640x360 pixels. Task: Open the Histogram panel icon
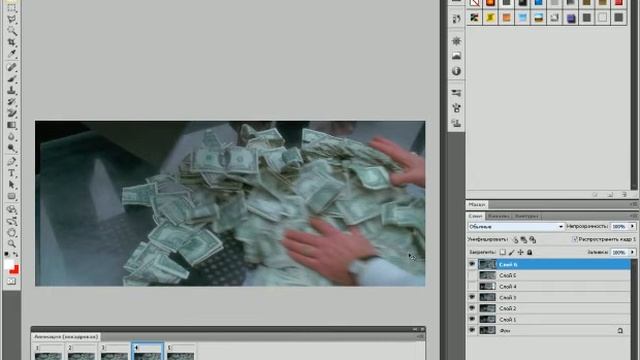click(x=456, y=56)
